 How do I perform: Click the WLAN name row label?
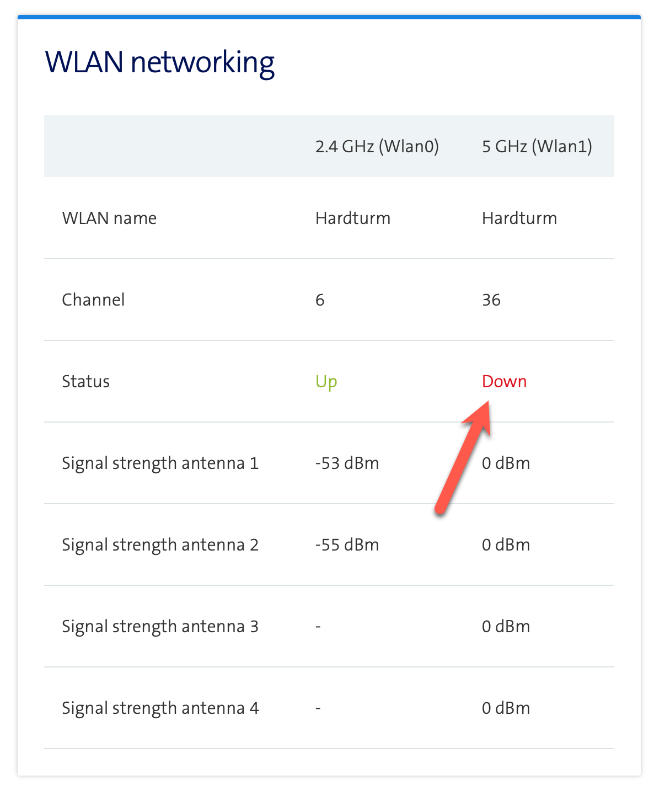pyautogui.click(x=109, y=218)
